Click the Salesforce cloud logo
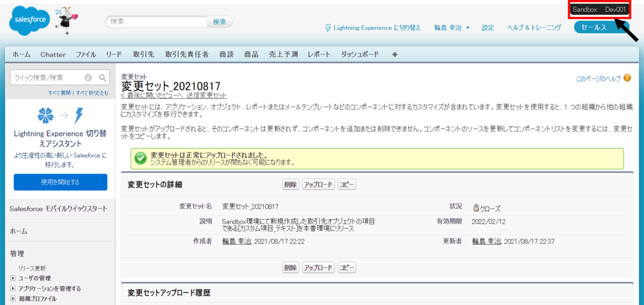 [30, 21]
